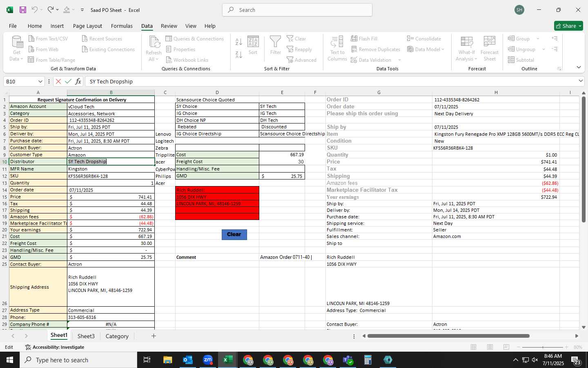The width and height of the screenshot is (588, 368).
Task: Click From Web import option
Action: (x=43, y=49)
